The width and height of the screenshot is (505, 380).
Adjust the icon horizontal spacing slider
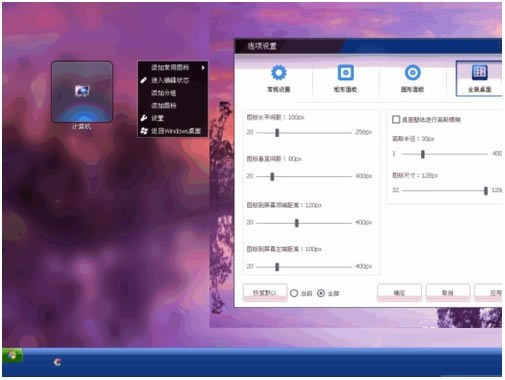pos(277,133)
